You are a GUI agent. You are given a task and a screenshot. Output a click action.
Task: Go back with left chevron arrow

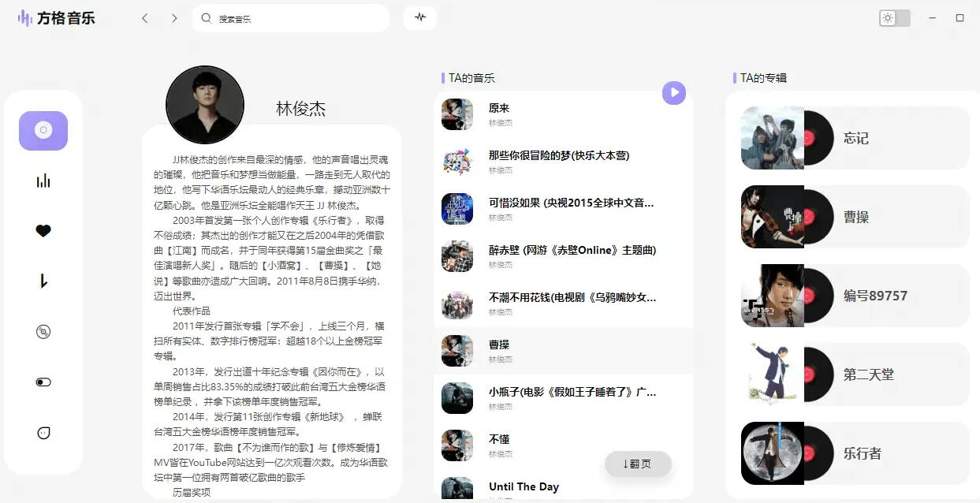145,18
